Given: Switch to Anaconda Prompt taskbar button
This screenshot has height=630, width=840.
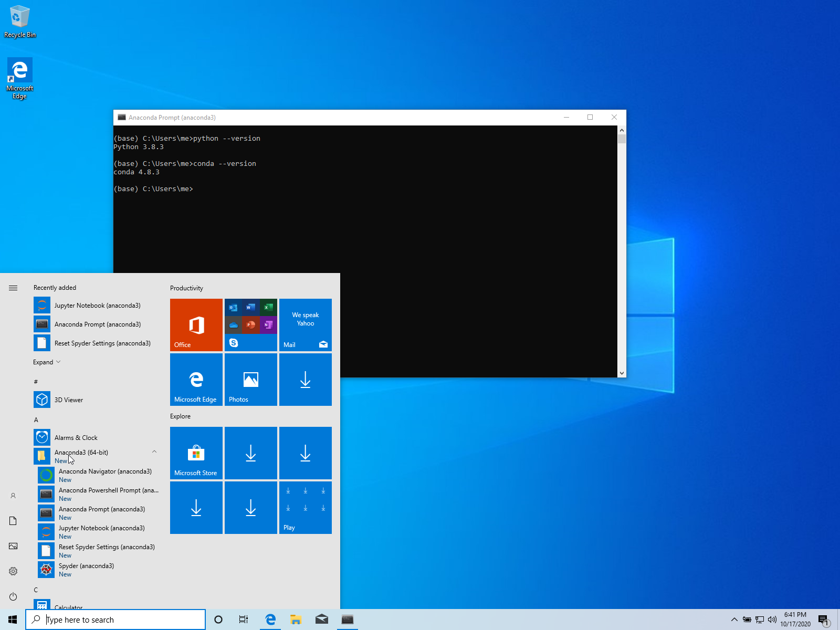Looking at the screenshot, I should point(347,619).
